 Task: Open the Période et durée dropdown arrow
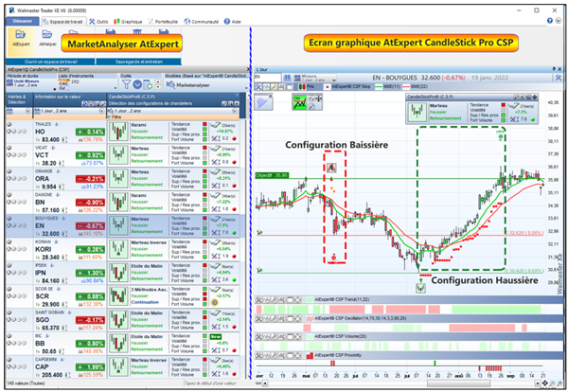point(55,88)
